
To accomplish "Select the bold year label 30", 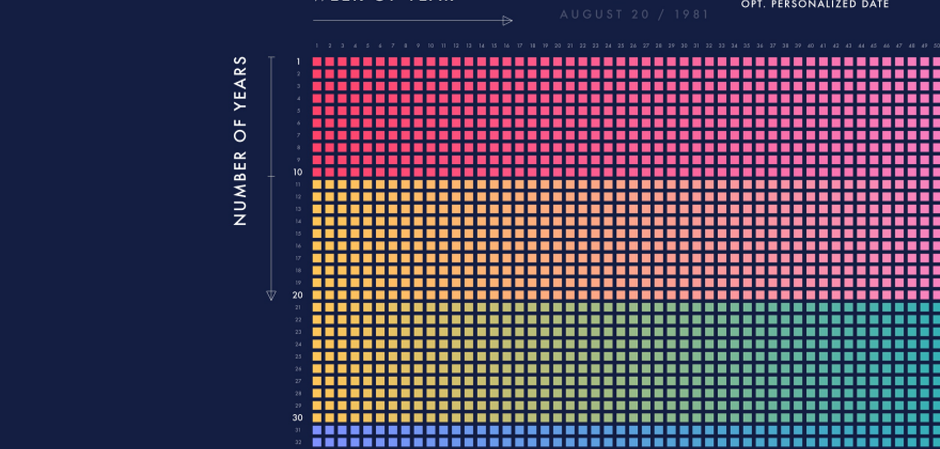I will [298, 418].
